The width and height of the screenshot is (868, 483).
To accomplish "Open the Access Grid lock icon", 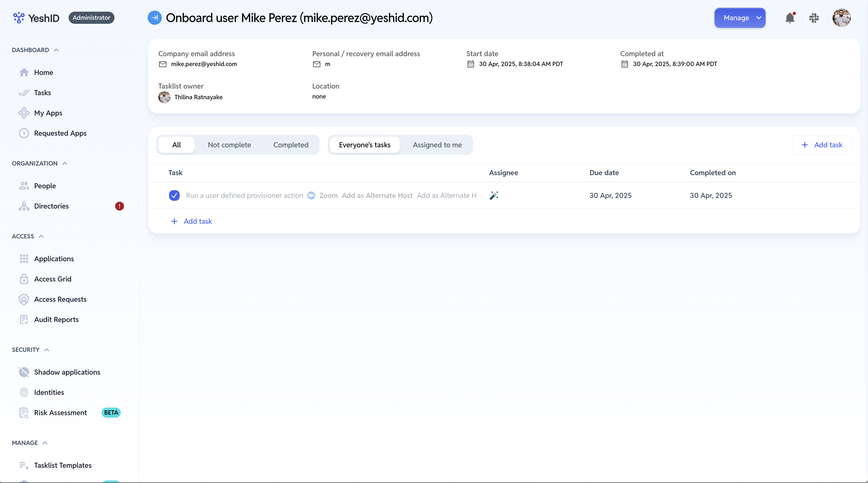I will coord(24,279).
